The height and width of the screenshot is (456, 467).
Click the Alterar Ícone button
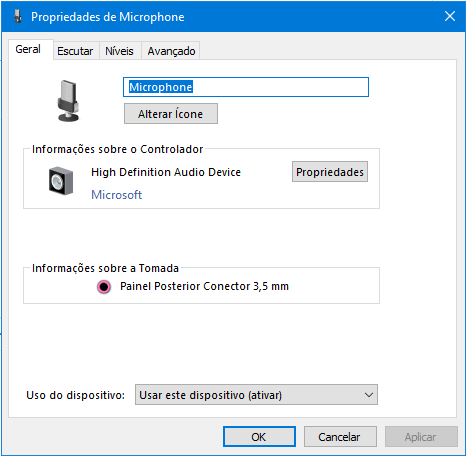[171, 114]
